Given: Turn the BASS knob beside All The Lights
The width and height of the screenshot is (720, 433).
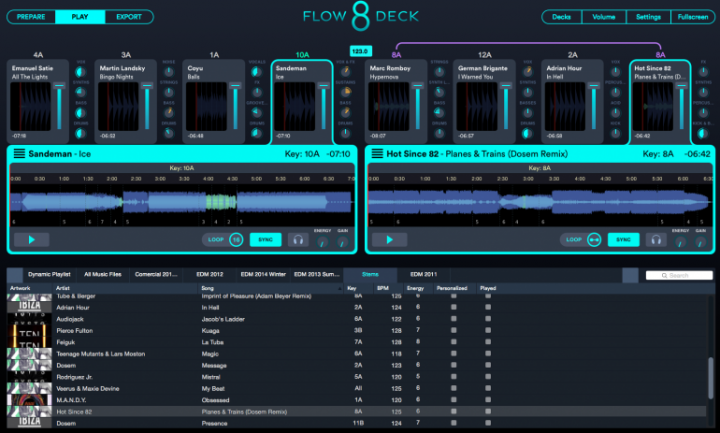Looking at the screenshot, I should (80, 113).
